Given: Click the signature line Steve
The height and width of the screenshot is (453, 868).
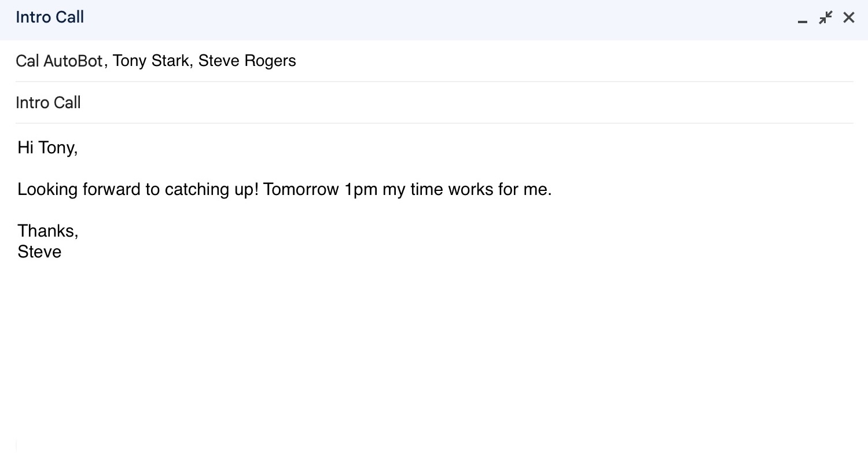Looking at the screenshot, I should 39,251.
